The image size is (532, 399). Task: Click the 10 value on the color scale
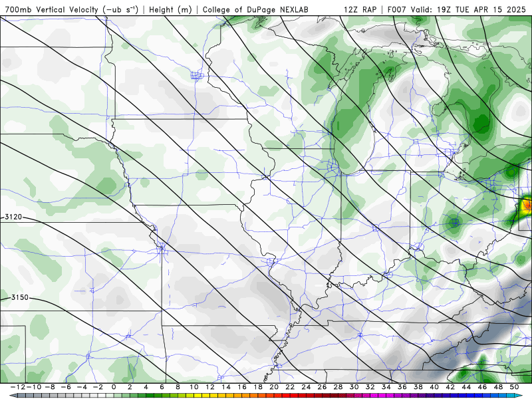(194, 387)
